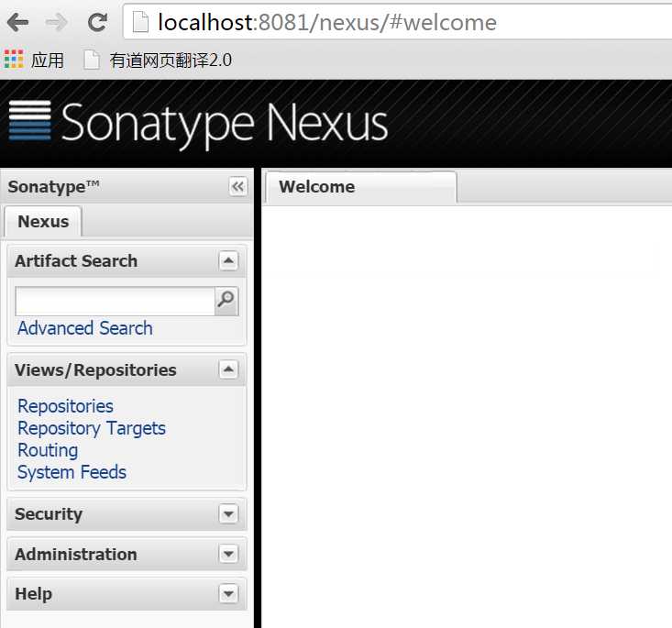Image resolution: width=672 pixels, height=628 pixels.
Task: Select the Nexus tab
Action: coord(43,222)
